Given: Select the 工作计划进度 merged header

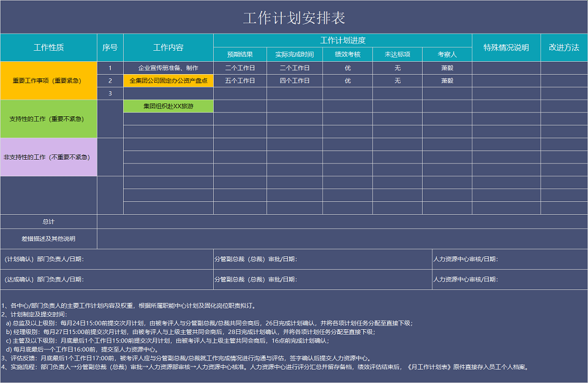Looking at the screenshot, I should click(342, 40).
